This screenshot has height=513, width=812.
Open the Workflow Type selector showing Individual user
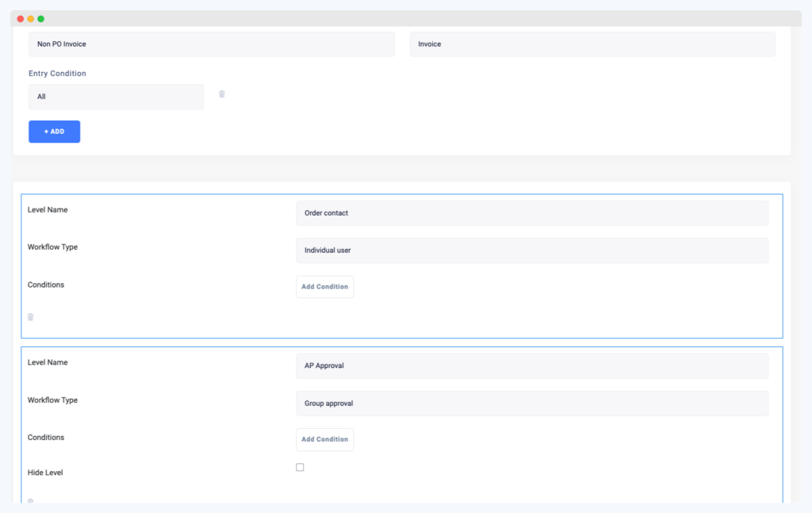pyautogui.click(x=531, y=250)
